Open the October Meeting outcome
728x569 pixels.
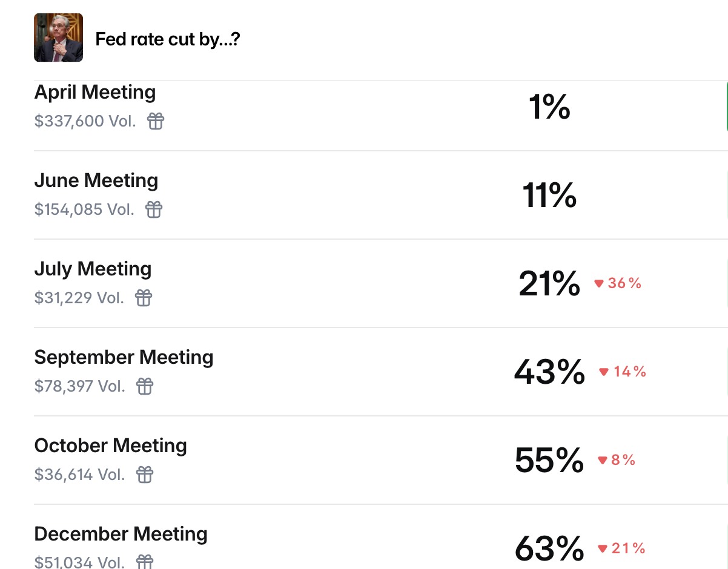click(x=110, y=446)
